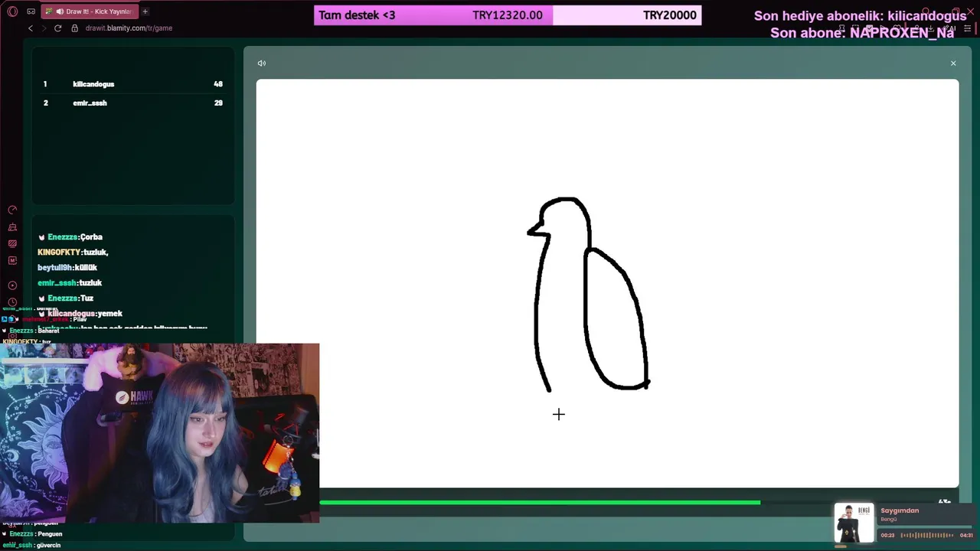Click the site lock icon
Image resolution: width=980 pixels, height=551 pixels.
(75, 28)
